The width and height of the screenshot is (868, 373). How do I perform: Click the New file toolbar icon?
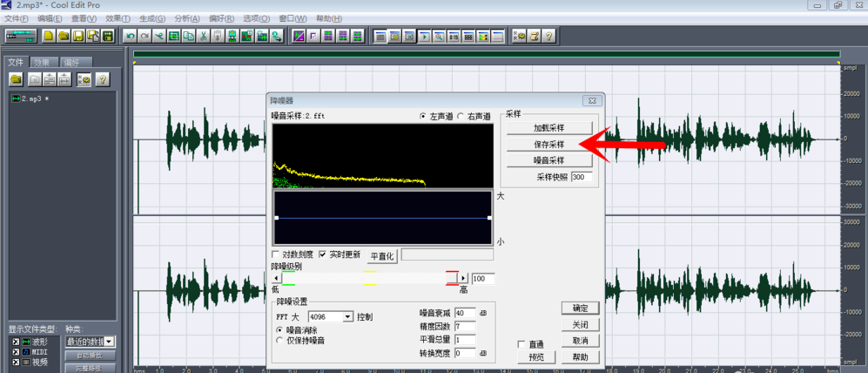50,37
